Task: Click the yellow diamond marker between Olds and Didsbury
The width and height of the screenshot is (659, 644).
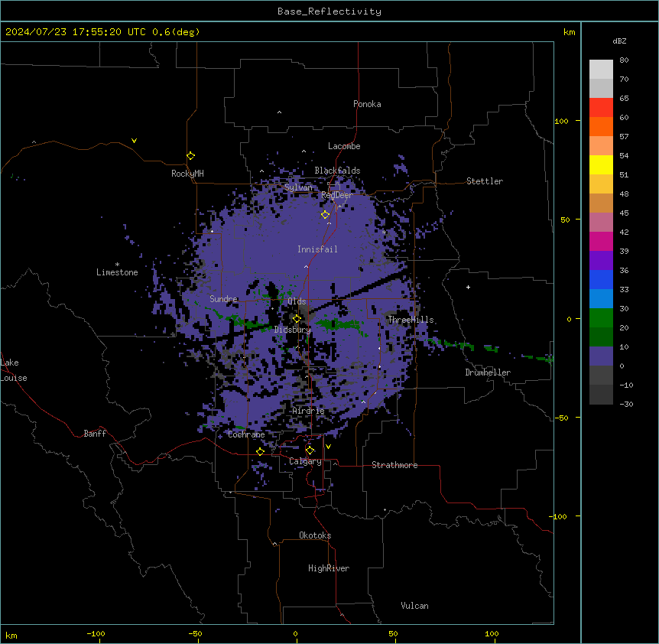Action: tap(297, 319)
